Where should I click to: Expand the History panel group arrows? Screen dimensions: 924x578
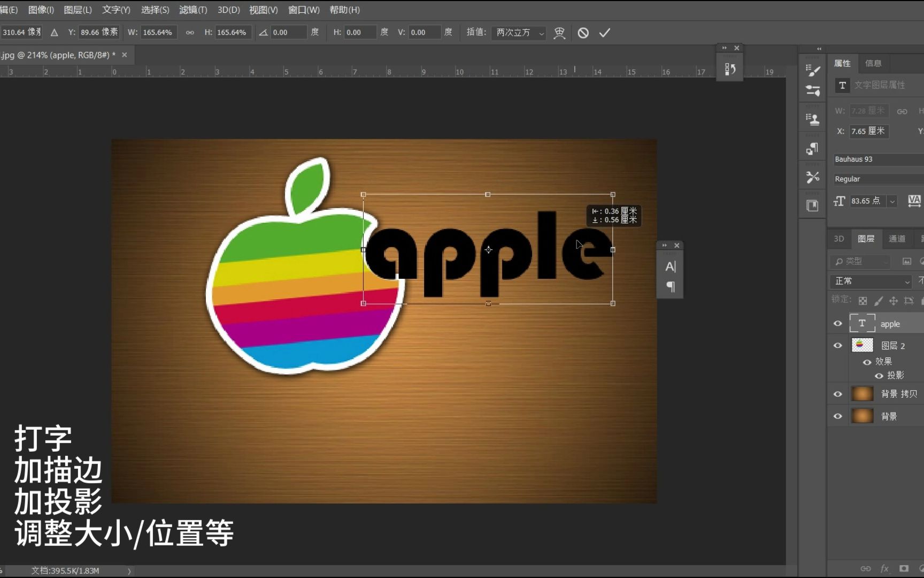pos(725,48)
